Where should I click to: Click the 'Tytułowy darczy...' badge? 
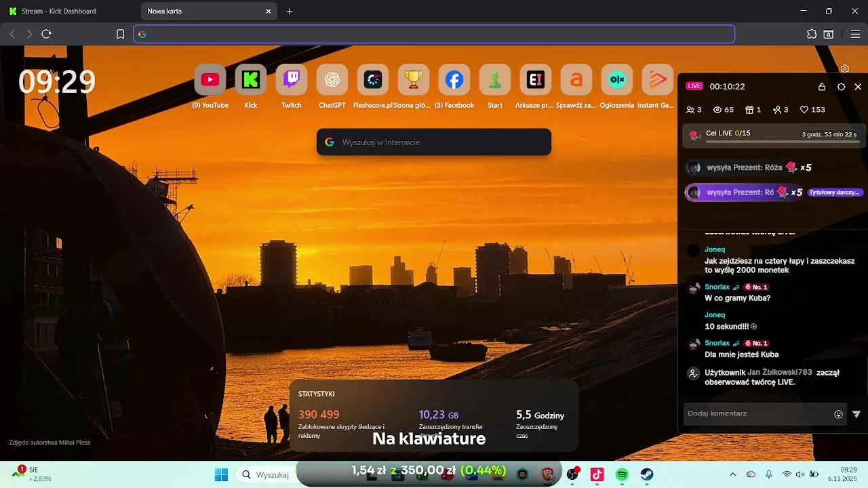click(835, 192)
